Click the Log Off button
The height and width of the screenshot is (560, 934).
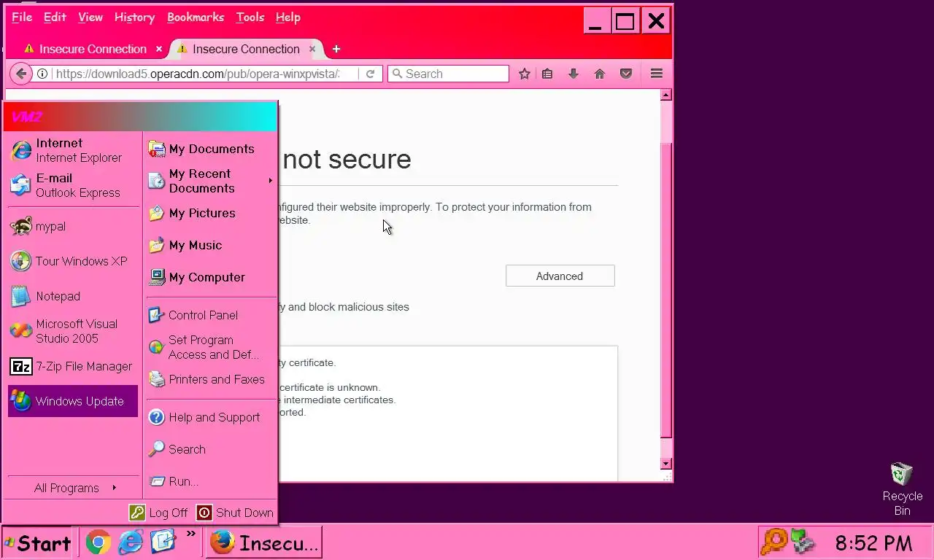tap(159, 513)
